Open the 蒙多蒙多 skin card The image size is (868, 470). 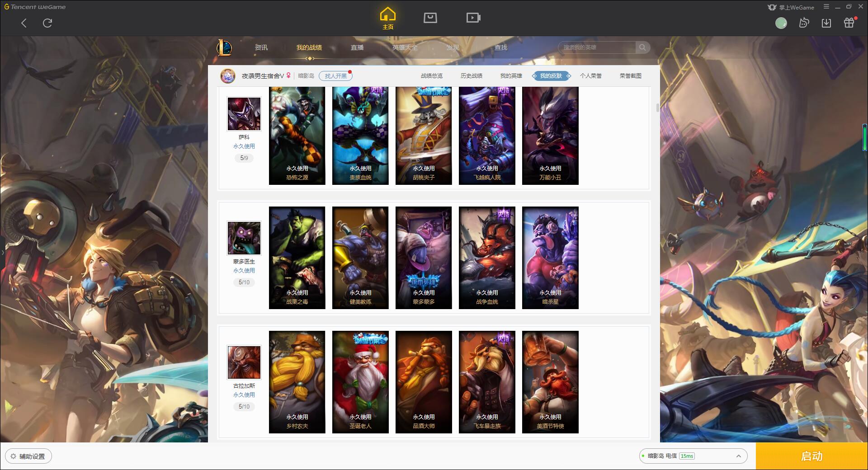pyautogui.click(x=424, y=258)
